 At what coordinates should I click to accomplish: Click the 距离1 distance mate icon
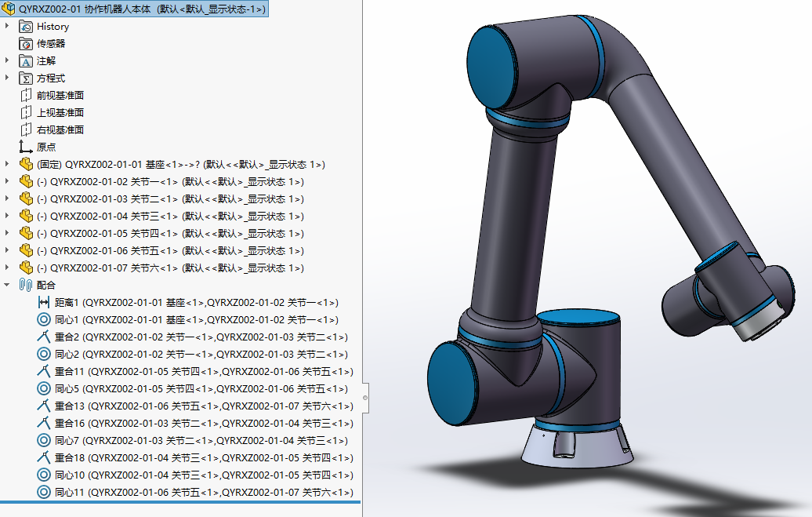[x=44, y=302]
